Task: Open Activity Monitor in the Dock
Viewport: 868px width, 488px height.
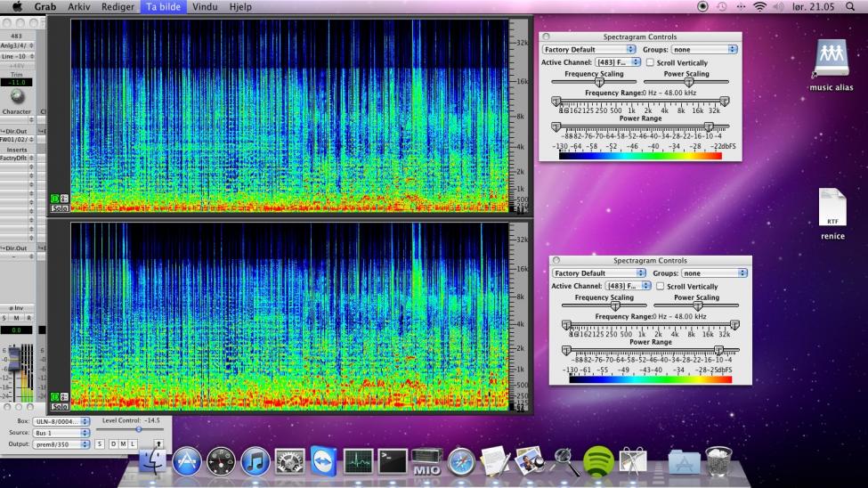Action: [358, 461]
